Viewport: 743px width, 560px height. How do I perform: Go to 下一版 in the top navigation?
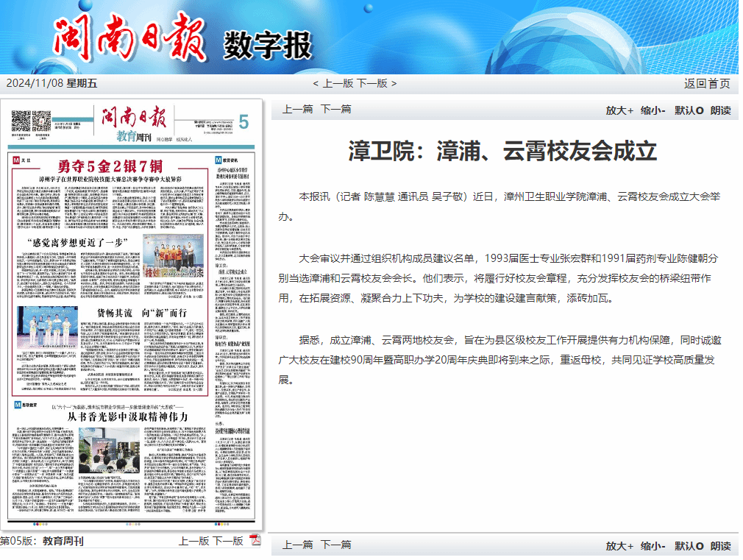pos(372,83)
